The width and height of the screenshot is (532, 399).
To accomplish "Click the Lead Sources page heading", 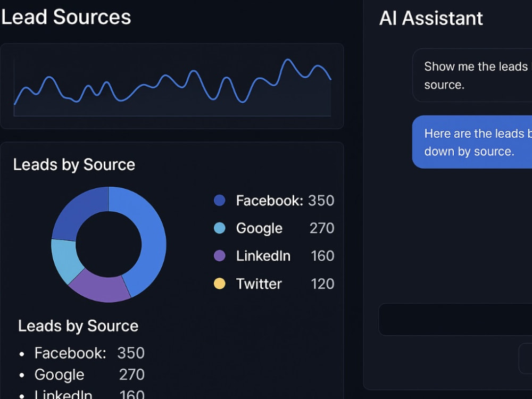I will [x=66, y=16].
